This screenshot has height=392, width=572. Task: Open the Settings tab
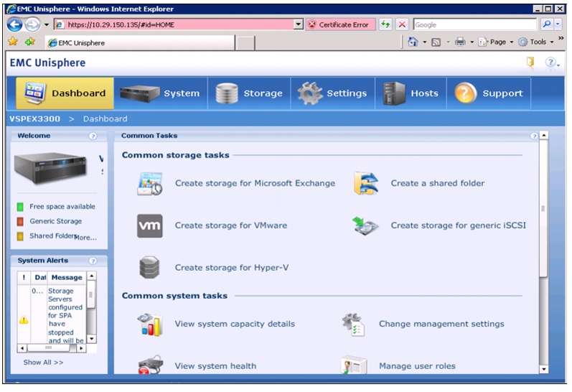(x=333, y=93)
